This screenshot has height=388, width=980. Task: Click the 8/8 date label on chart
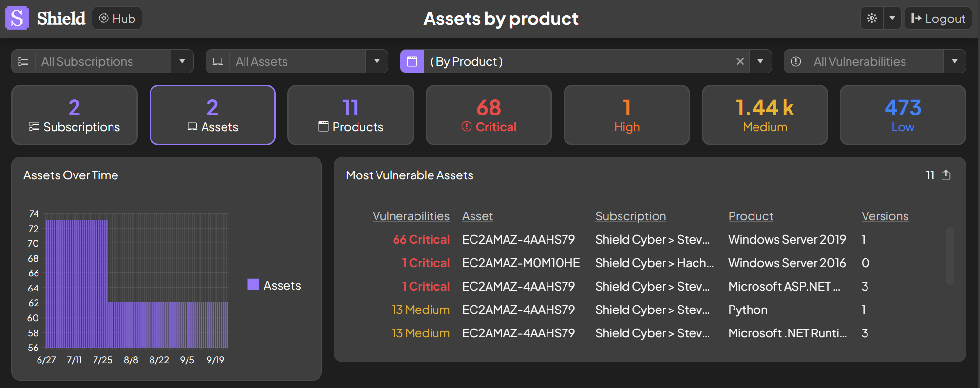click(x=131, y=360)
